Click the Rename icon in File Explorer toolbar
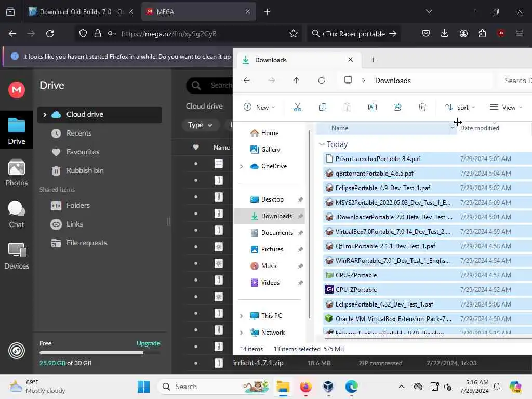This screenshot has height=399, width=532. pyautogui.click(x=372, y=107)
